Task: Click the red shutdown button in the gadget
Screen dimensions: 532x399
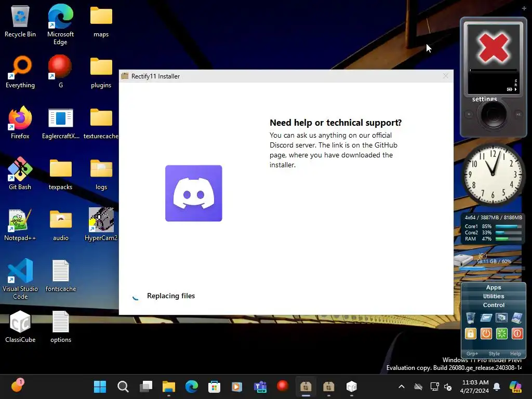Action: tap(517, 334)
